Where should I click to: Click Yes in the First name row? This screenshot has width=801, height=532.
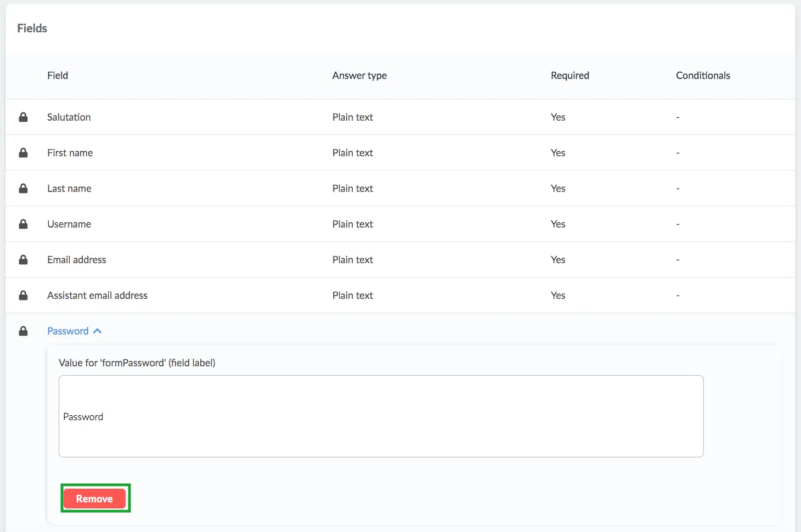[x=558, y=152]
